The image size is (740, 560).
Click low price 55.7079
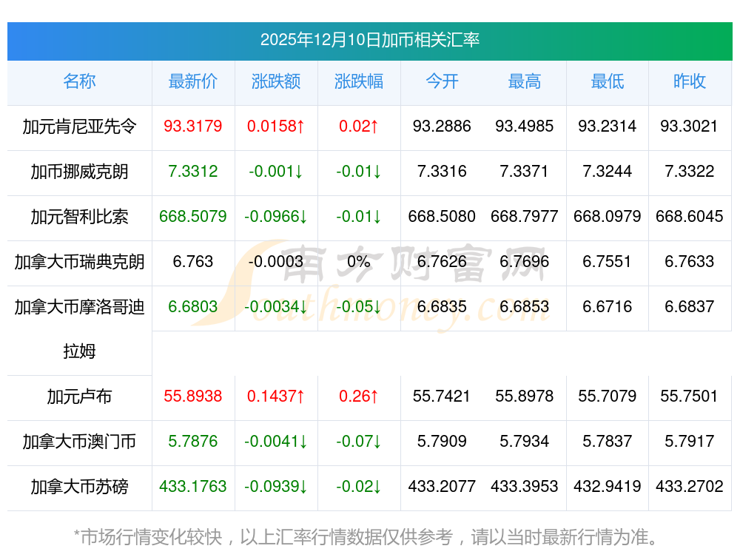pos(608,397)
